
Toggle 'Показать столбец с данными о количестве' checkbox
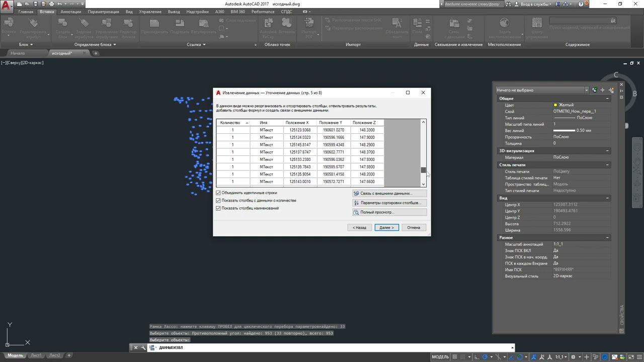click(218, 201)
